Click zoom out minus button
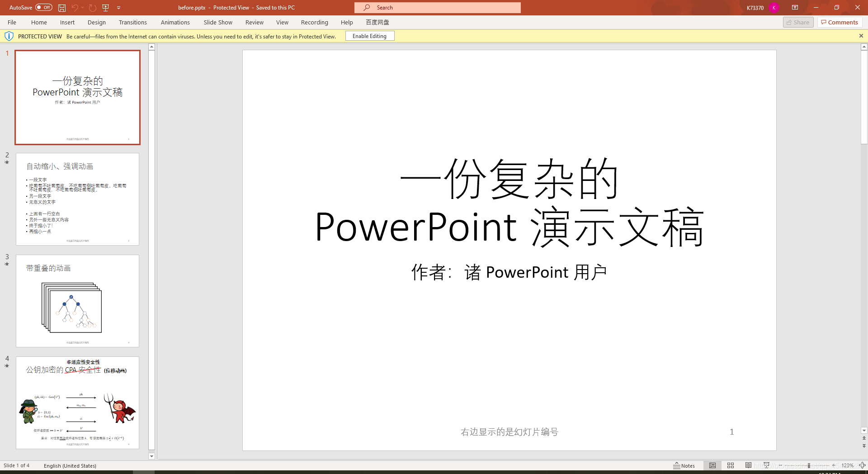 point(780,465)
